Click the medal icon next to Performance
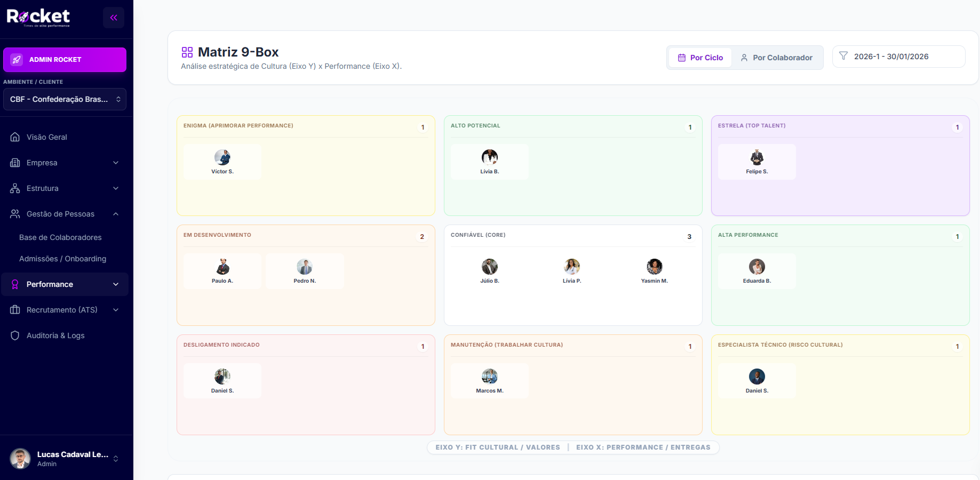 tap(15, 284)
